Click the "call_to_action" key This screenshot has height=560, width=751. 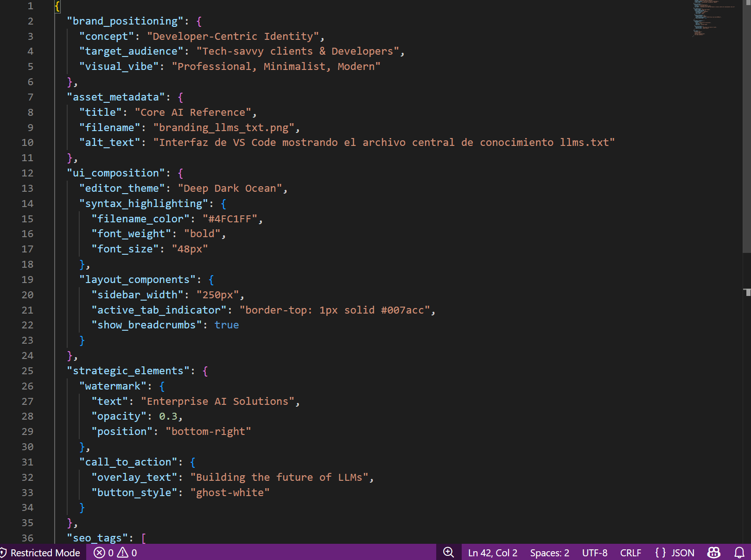(128, 462)
